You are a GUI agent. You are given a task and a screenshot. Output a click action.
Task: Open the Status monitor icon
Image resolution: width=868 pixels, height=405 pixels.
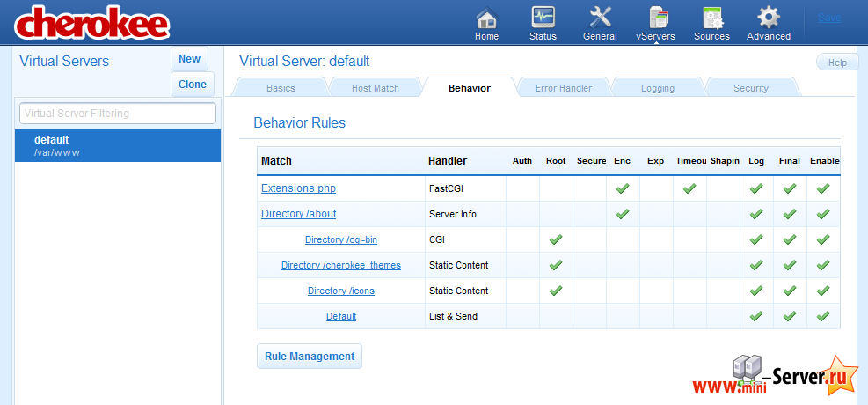543,18
